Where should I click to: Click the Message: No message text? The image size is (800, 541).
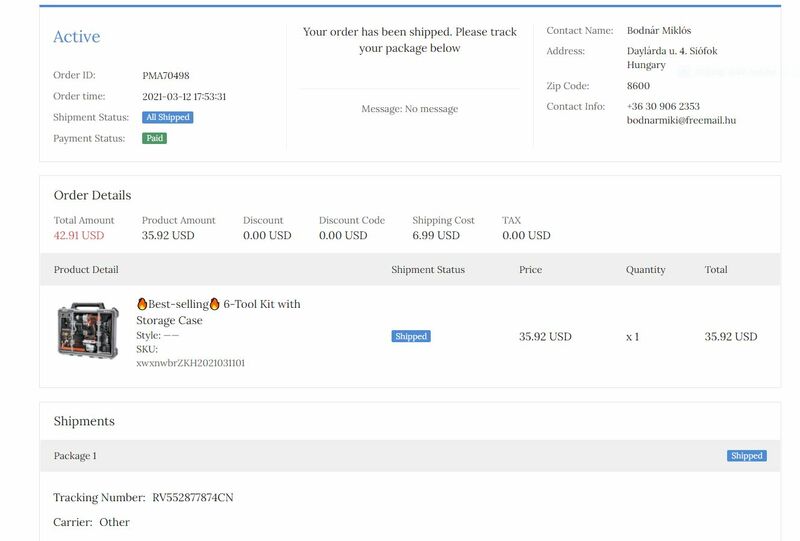pos(410,109)
